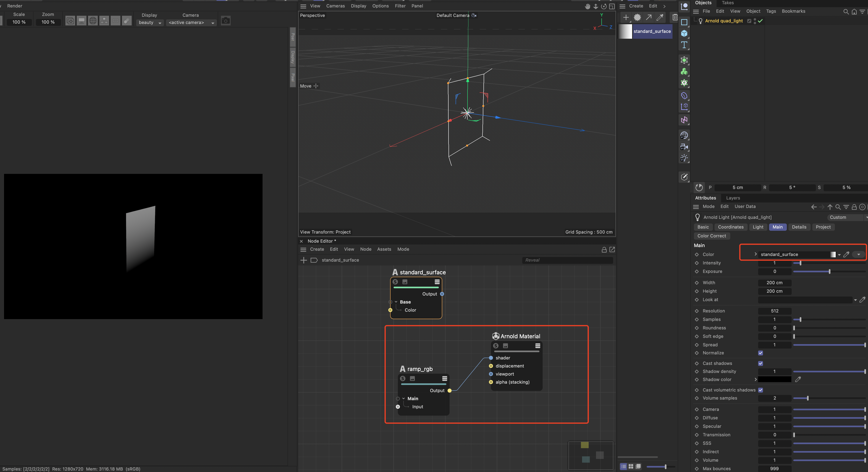This screenshot has width=868, height=472.
Task: Toggle the Cast volumetric shadows checkbox
Action: click(x=761, y=390)
